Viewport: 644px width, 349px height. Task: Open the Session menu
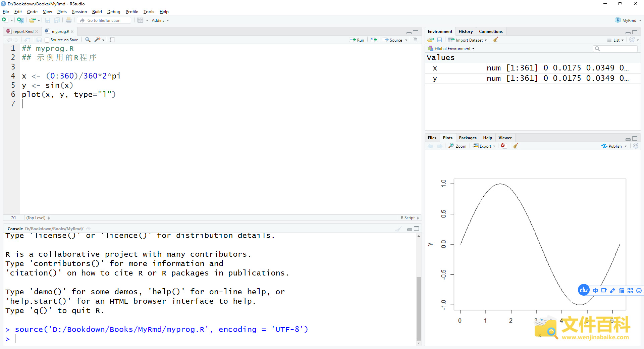tap(79, 11)
